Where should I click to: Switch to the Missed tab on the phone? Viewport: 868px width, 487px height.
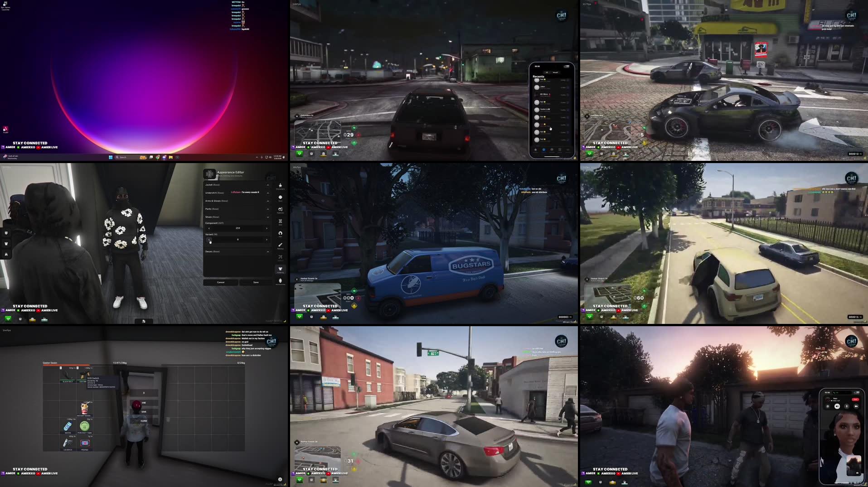click(556, 72)
